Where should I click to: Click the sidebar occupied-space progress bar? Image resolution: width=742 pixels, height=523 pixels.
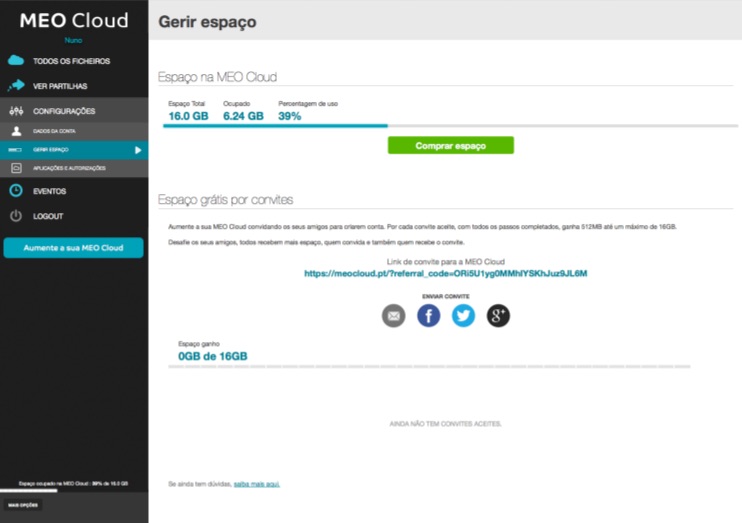74,491
